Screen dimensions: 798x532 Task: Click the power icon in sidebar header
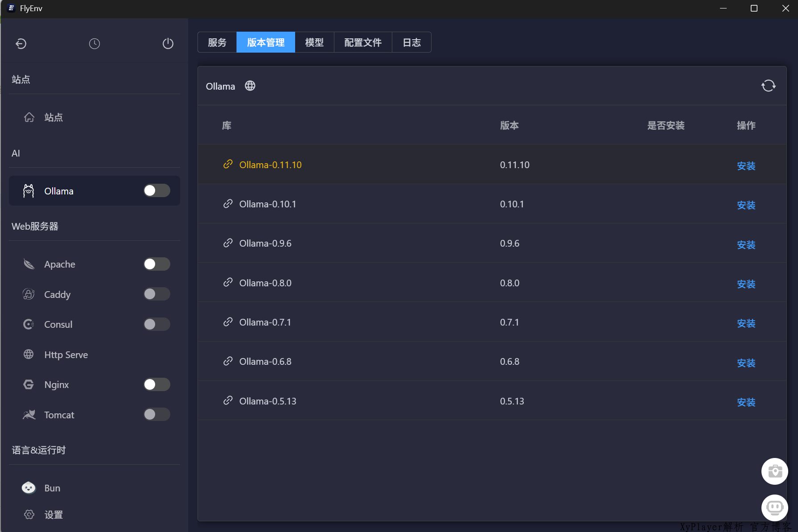[168, 44]
